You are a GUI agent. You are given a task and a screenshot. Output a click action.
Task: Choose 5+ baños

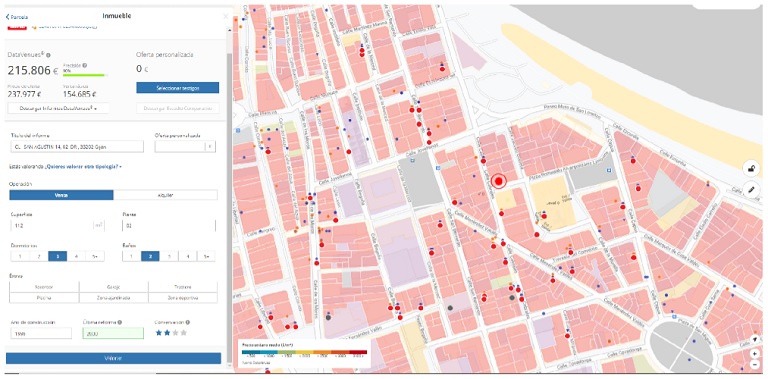pos(206,256)
